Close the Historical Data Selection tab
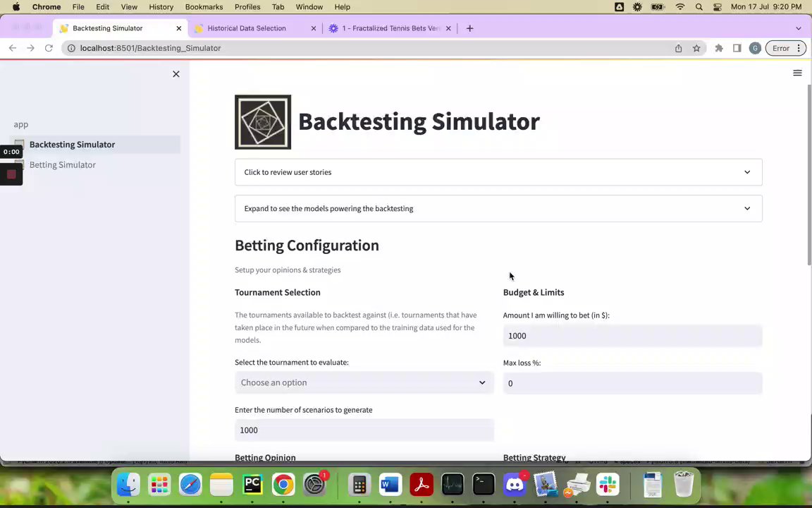812x508 pixels. (x=313, y=28)
